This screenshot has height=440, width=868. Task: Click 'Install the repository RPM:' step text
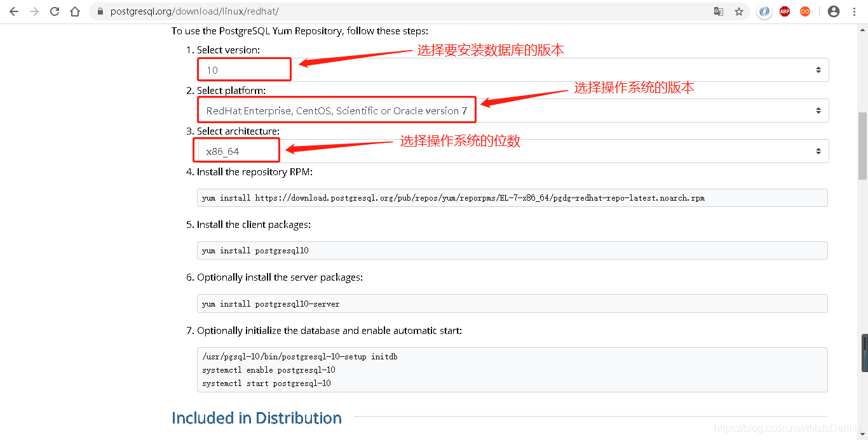click(x=255, y=172)
